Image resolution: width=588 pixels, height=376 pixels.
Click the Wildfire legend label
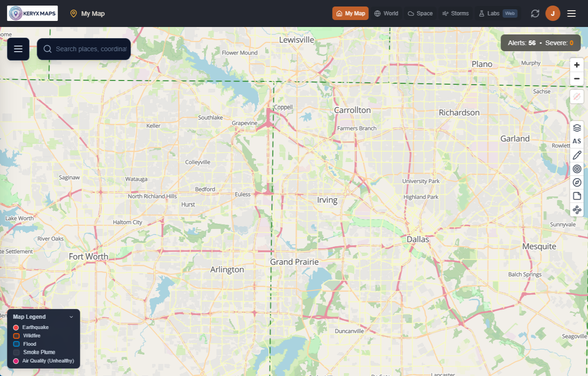[32, 336]
